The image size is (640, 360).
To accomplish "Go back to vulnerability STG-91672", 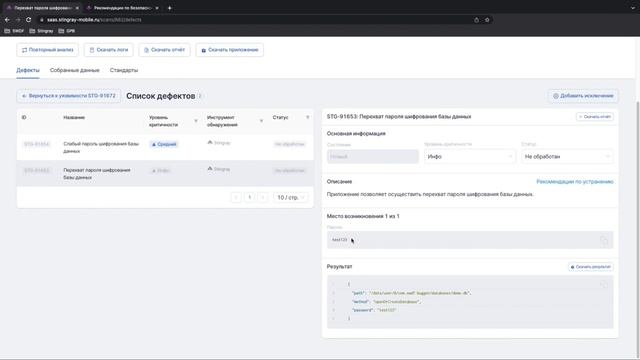I will tap(69, 96).
